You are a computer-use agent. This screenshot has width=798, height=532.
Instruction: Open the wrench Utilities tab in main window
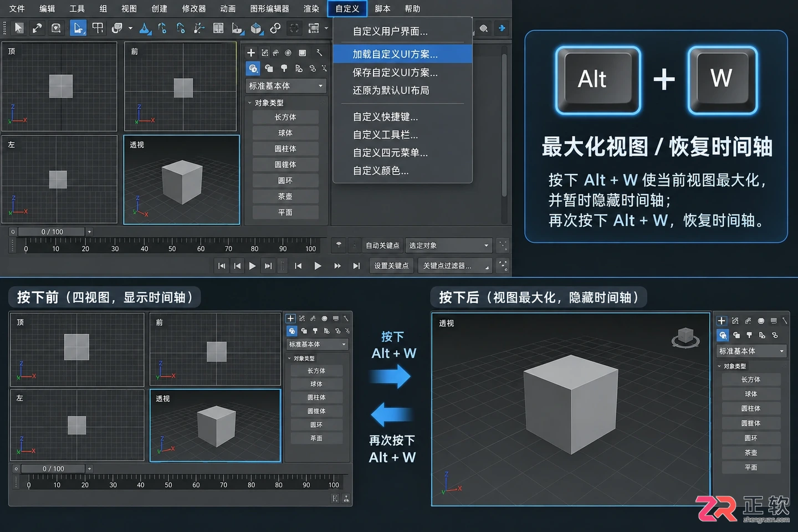[319, 53]
